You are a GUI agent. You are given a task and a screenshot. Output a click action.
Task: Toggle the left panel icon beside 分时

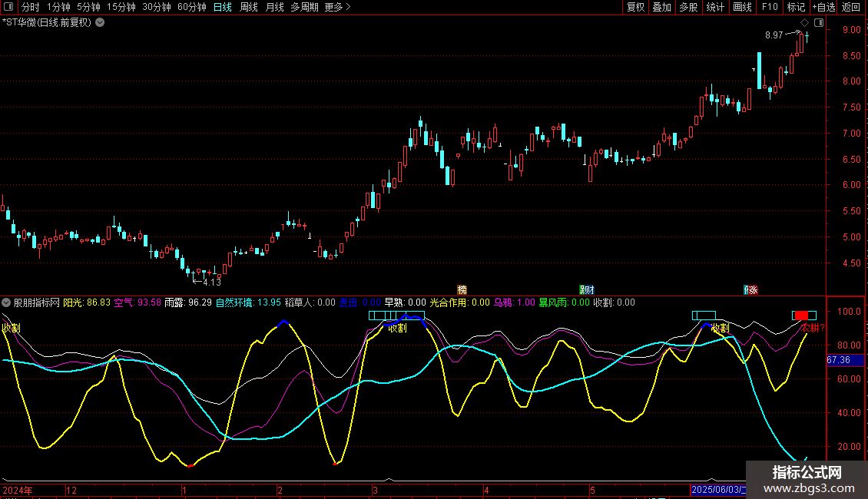8,7
